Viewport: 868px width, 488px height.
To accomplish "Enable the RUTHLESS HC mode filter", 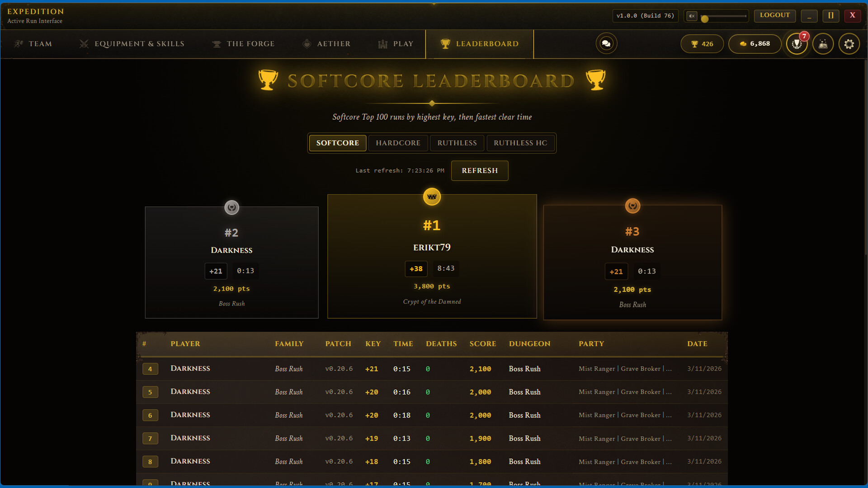I will [x=521, y=143].
